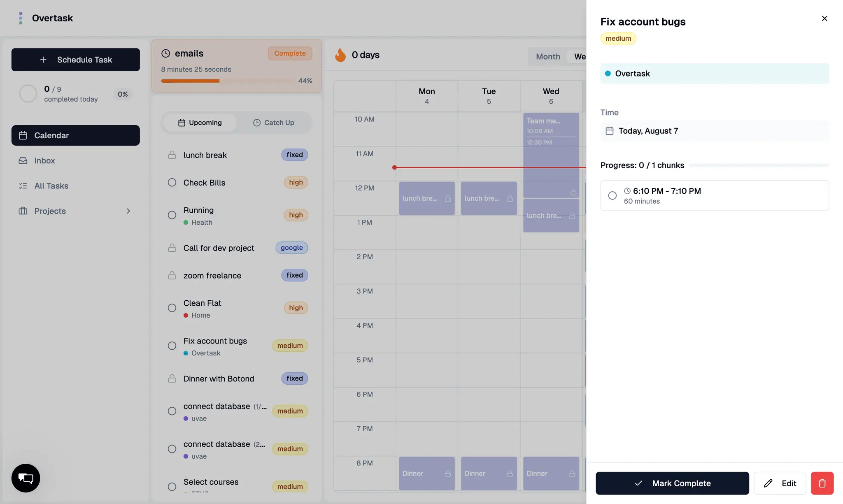Open the Calendar section in sidebar
The width and height of the screenshot is (843, 504).
(x=76, y=135)
